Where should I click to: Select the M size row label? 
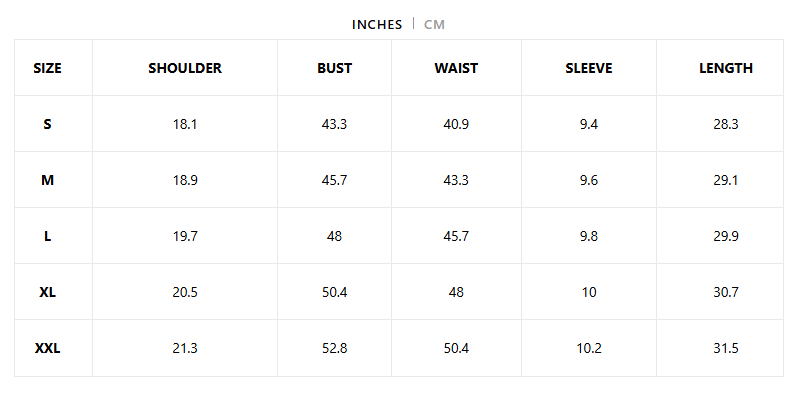[x=47, y=180]
